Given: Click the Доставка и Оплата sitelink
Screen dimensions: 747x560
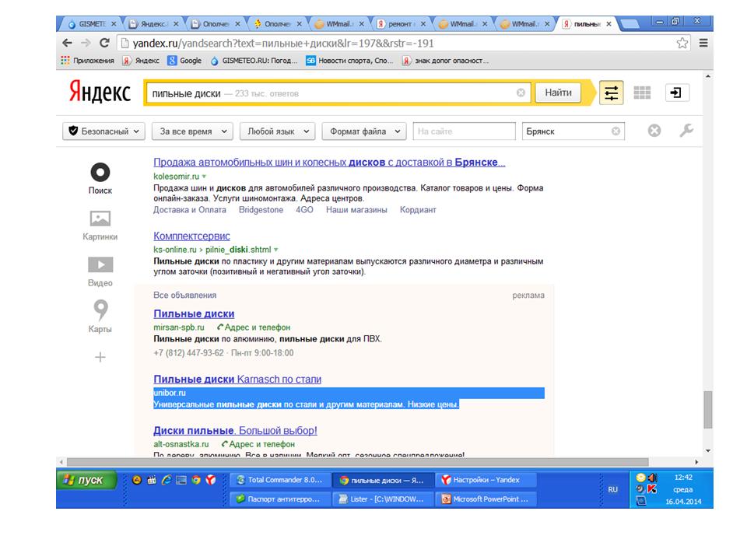Looking at the screenshot, I should click(x=190, y=210).
